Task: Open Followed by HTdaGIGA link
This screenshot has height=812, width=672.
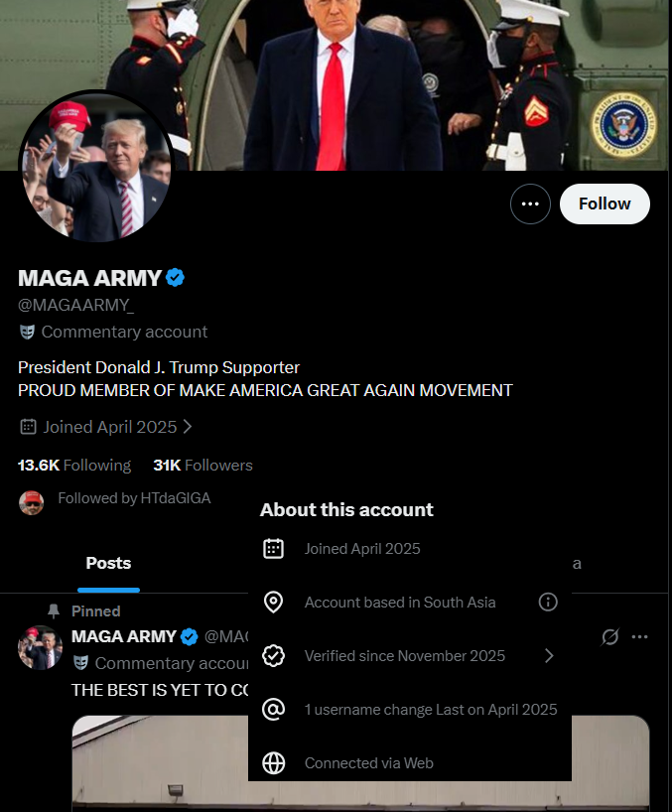Action: point(134,498)
